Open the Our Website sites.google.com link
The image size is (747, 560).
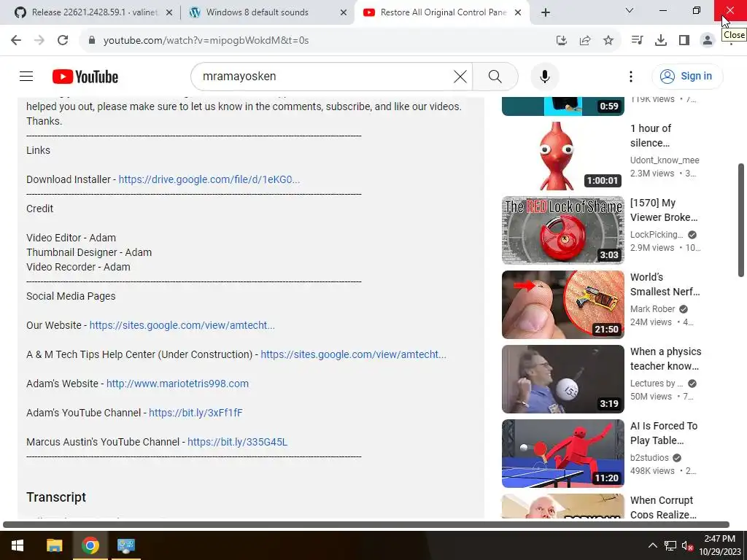click(x=182, y=325)
